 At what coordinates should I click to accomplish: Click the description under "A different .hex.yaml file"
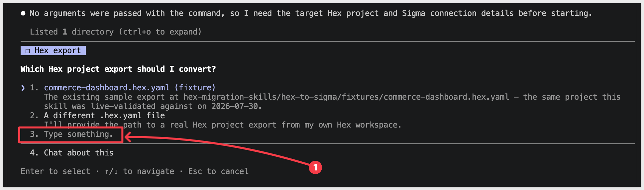[x=223, y=125]
